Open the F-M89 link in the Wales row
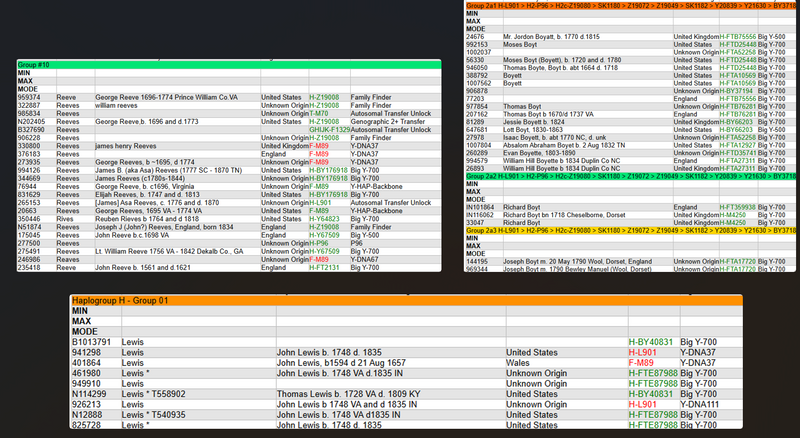The width and height of the screenshot is (800, 438). coord(641,363)
